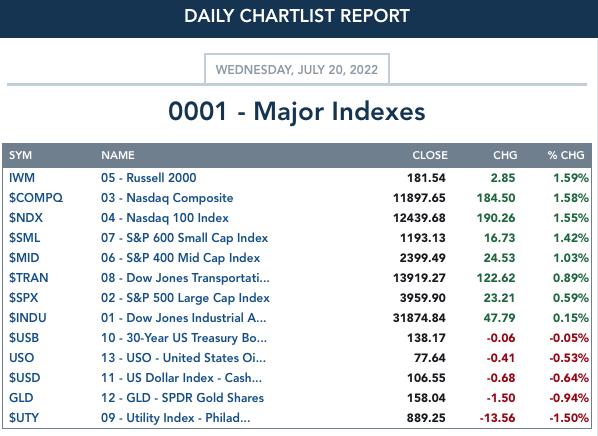Open 05 - Russell 2000 chart name
The height and width of the screenshot is (436, 598).
[149, 178]
